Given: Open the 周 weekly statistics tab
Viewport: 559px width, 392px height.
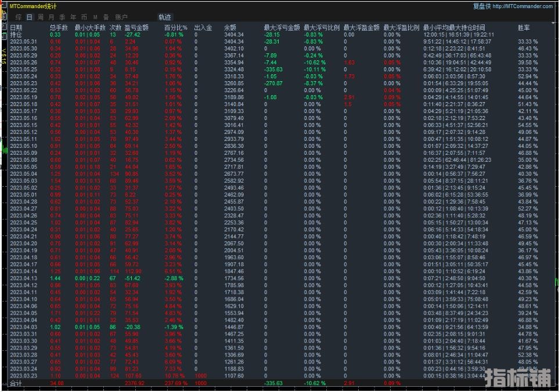Looking at the screenshot, I should (x=41, y=17).
